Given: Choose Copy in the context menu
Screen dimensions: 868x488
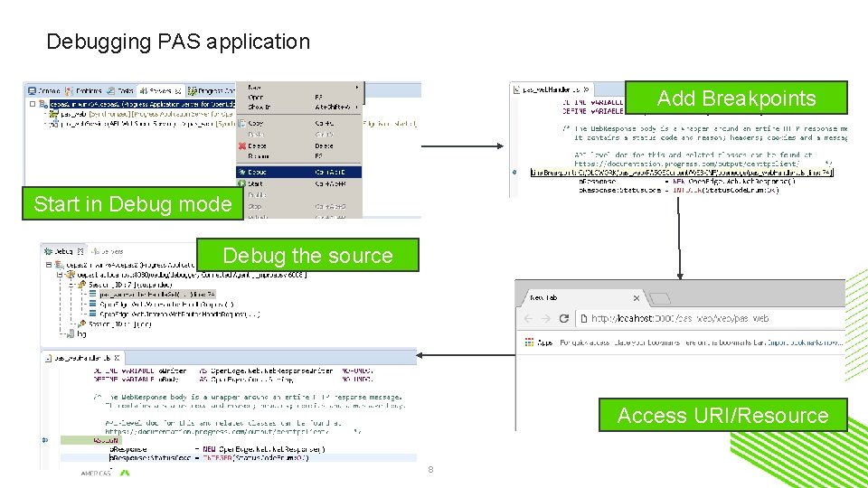Looking at the screenshot, I should coord(299,124).
